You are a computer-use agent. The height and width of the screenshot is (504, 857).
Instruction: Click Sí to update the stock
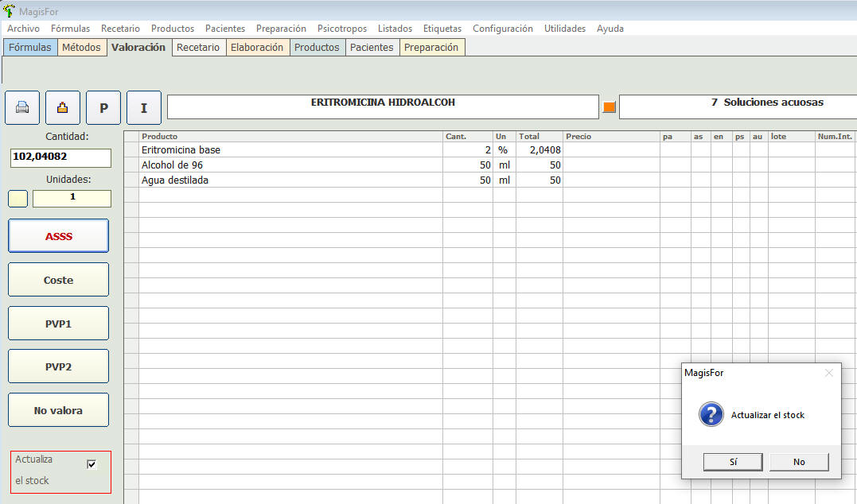(x=733, y=462)
